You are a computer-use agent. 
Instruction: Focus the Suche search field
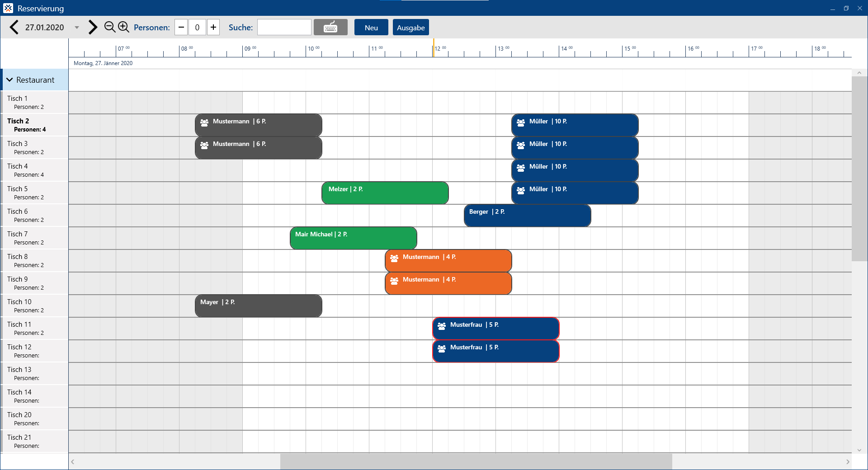click(x=284, y=27)
